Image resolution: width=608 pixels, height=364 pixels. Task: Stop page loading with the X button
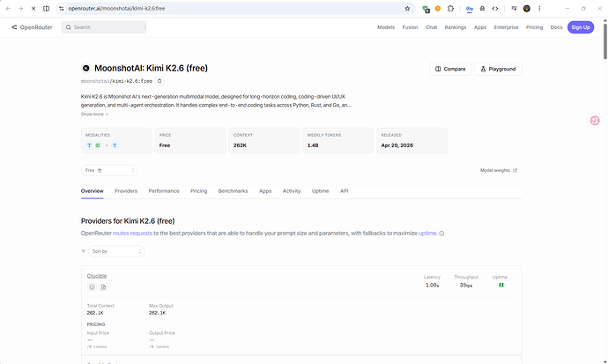point(33,9)
